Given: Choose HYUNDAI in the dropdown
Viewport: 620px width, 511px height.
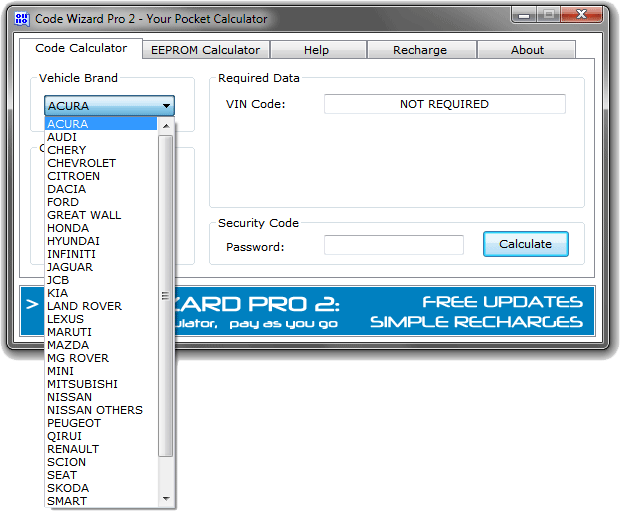Looking at the screenshot, I should (101, 241).
